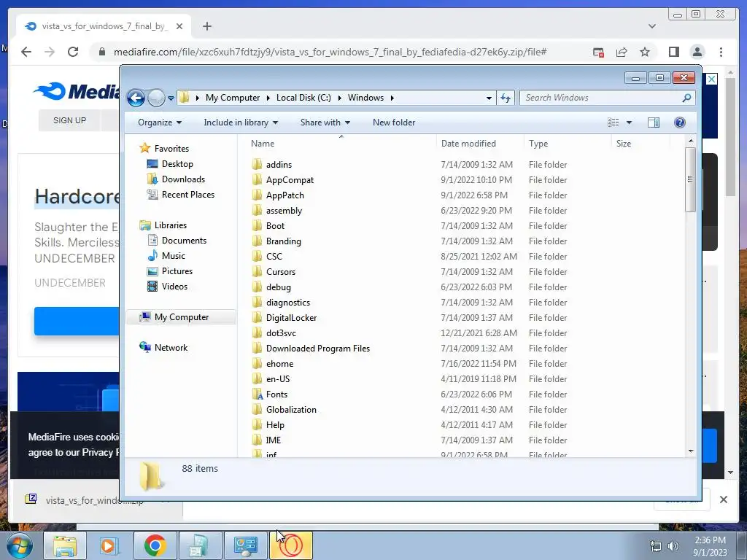Open Pictures library
Image resolution: width=747 pixels, height=560 pixels.
pyautogui.click(x=170, y=271)
